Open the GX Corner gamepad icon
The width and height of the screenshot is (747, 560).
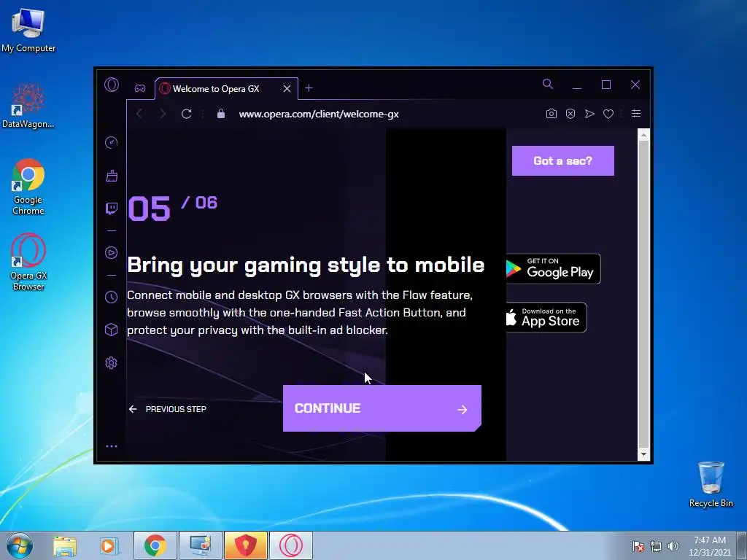[139, 88]
